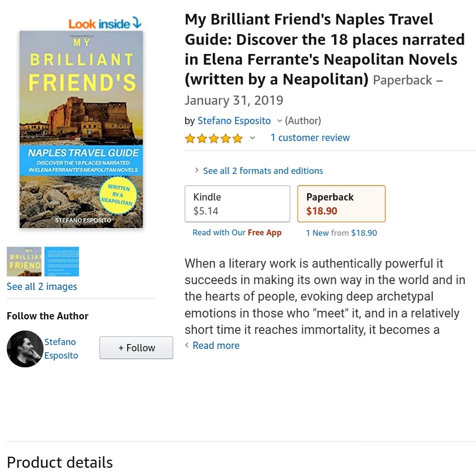The width and height of the screenshot is (476, 476).
Task: Select the Kindle format box
Action: click(237, 203)
